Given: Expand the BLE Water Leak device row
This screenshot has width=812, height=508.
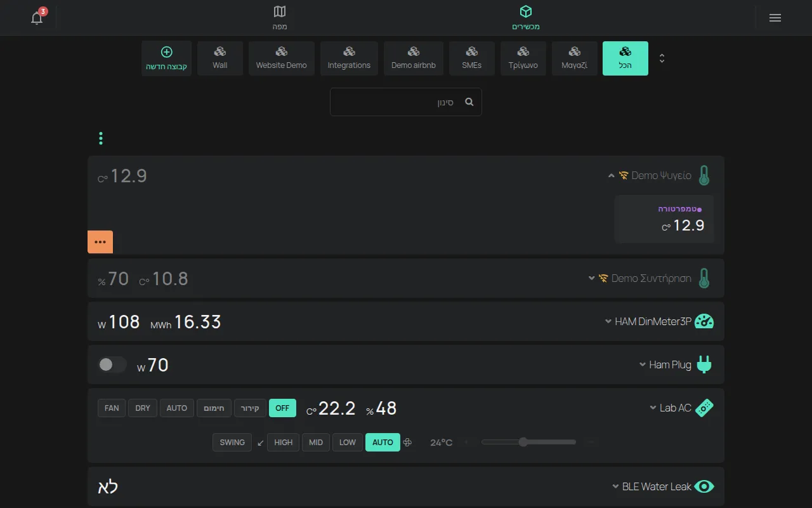Looking at the screenshot, I should point(615,486).
